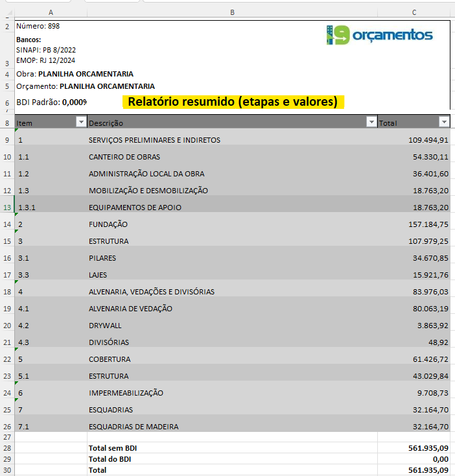Open the Total column filter dropdown
This screenshot has width=455, height=476.
pyautogui.click(x=444, y=122)
